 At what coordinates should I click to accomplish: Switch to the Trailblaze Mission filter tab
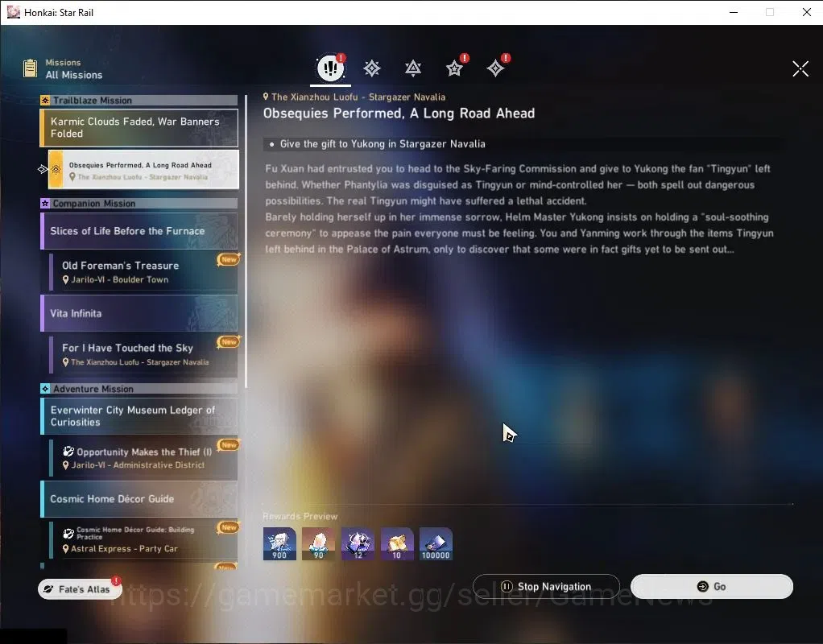(x=371, y=68)
